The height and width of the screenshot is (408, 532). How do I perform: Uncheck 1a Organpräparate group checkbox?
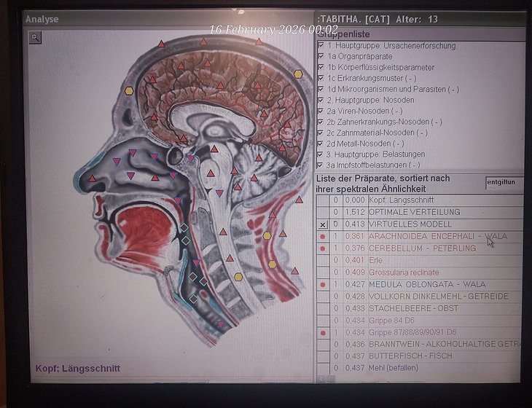click(x=321, y=56)
